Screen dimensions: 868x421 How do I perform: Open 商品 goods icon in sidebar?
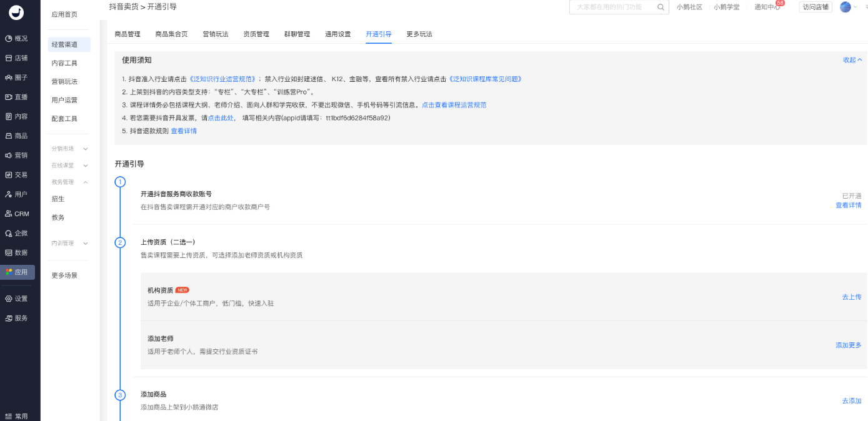9,136
